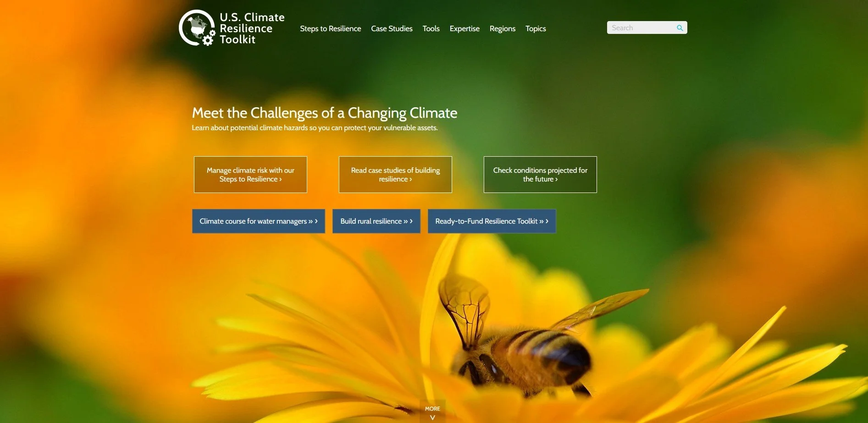Click the Meet the Challenges of a Changing Climate heading
Screen dimensions: 868x423
[325, 113]
